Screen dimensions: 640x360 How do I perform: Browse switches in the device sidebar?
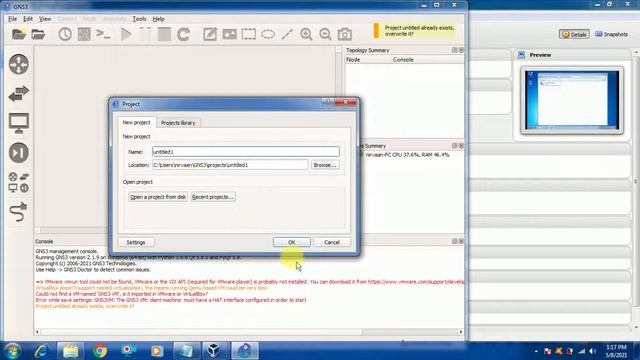pyautogui.click(x=19, y=93)
